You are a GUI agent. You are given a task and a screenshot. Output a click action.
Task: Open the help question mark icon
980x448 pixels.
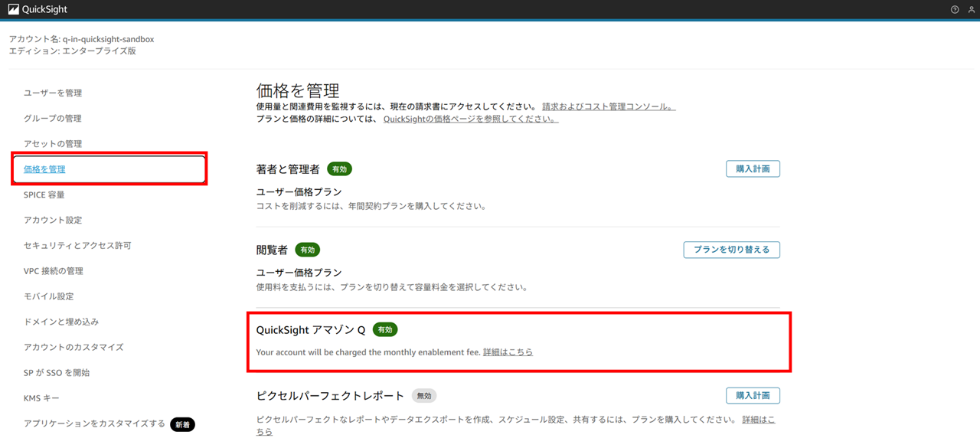point(955,9)
